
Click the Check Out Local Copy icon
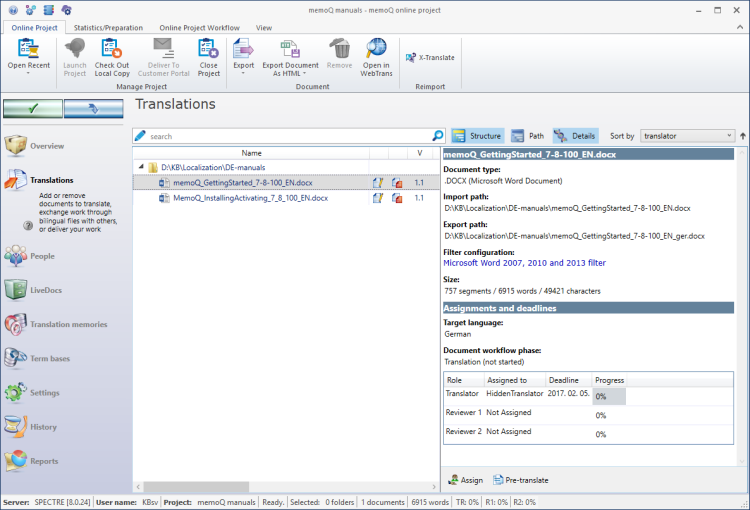111,48
